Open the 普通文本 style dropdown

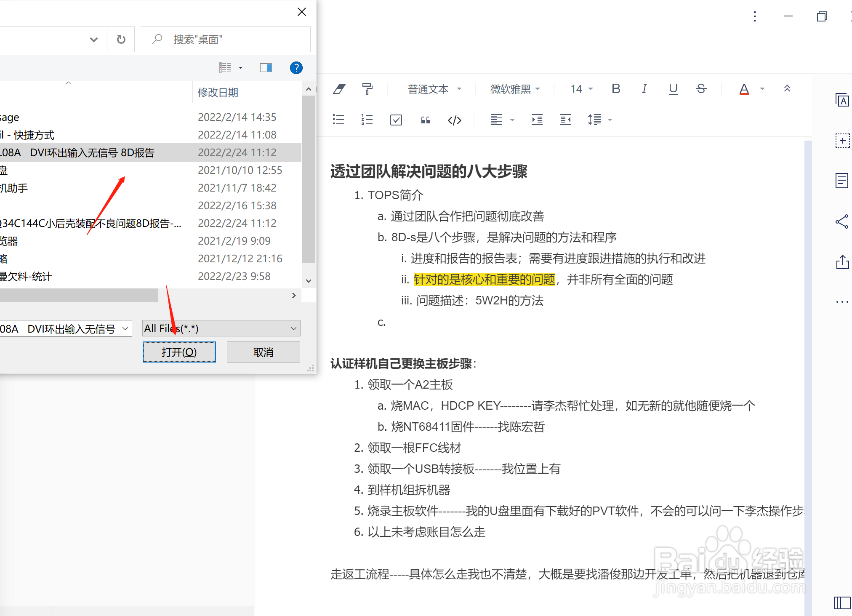pos(434,89)
